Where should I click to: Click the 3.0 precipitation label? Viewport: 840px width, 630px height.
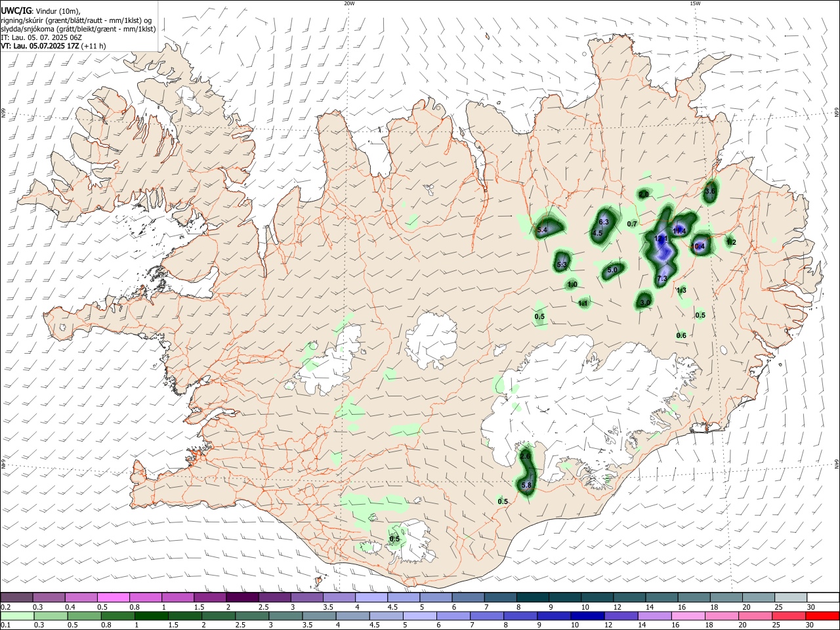(x=645, y=303)
